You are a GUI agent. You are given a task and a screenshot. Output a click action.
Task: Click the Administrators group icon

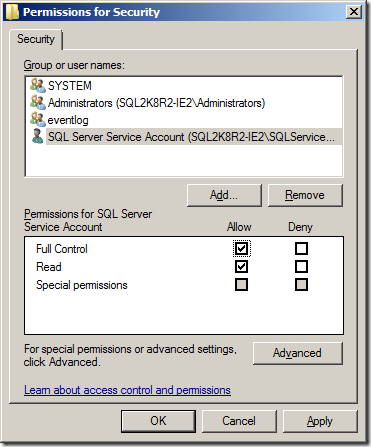(37, 102)
